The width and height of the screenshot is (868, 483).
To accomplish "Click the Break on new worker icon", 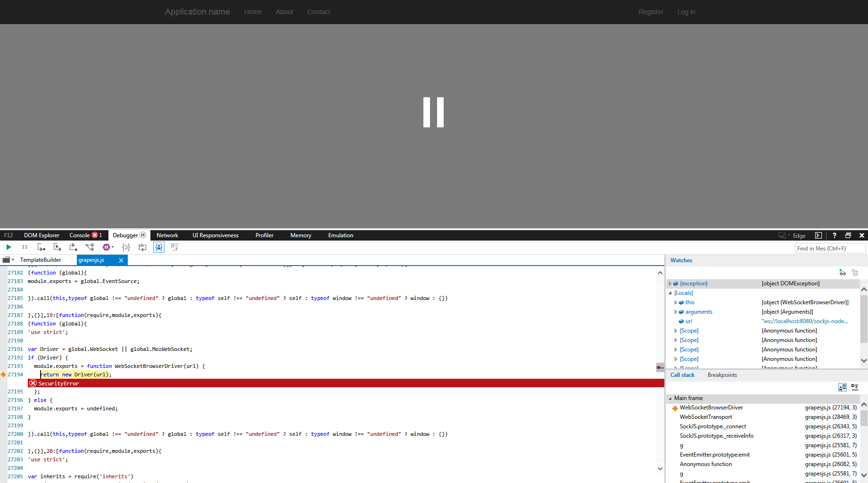I will click(90, 247).
